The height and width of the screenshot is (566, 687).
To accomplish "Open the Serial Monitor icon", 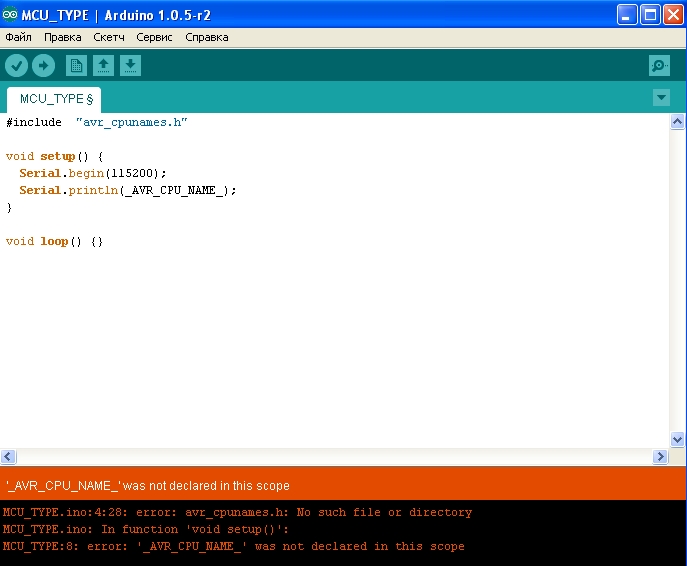I will click(659, 66).
